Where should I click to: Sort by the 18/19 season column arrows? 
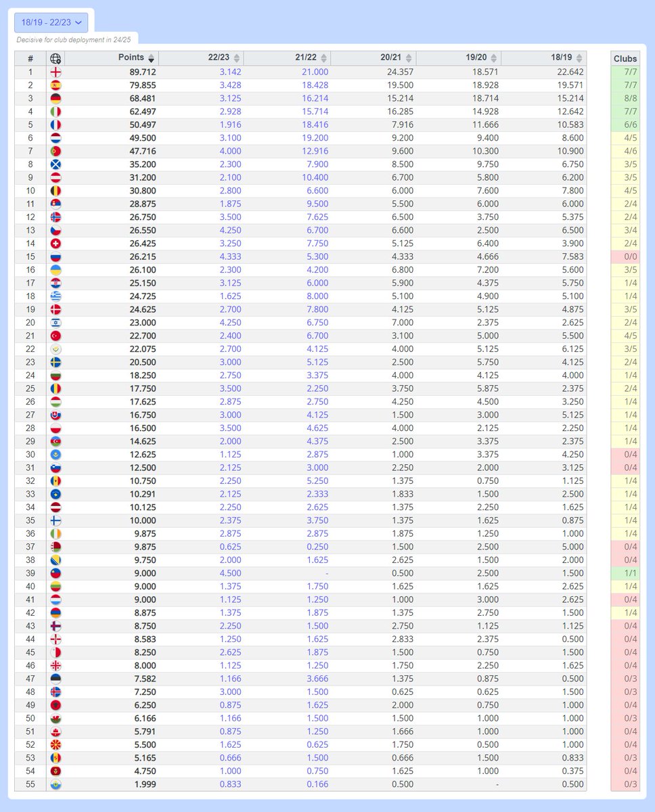pyautogui.click(x=579, y=58)
